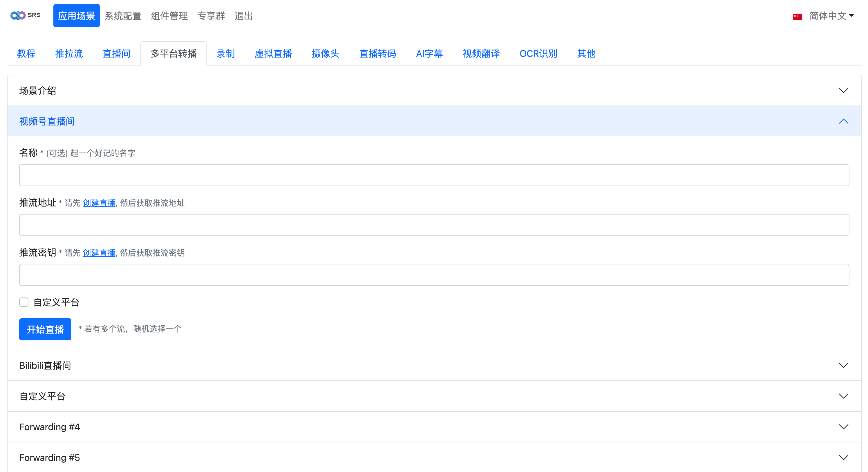Image resolution: width=868 pixels, height=472 pixels.
Task: Switch to the 教程 tab
Action: (x=26, y=54)
